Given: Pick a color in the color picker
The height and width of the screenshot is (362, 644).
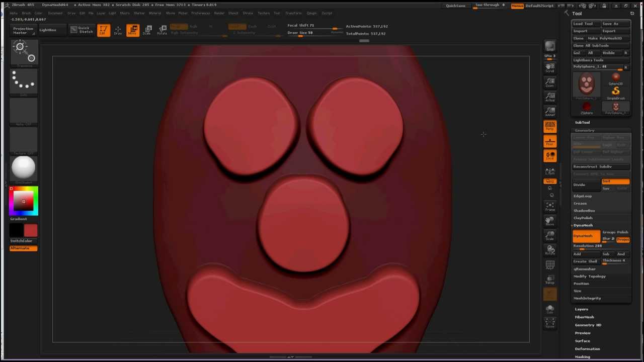Looking at the screenshot, I should (x=24, y=201).
